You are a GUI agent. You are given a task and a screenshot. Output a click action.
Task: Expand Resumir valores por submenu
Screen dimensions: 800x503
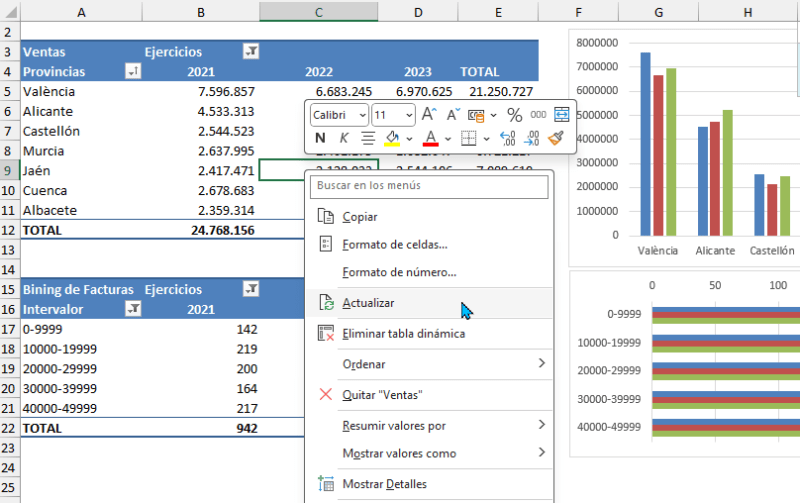click(x=429, y=425)
